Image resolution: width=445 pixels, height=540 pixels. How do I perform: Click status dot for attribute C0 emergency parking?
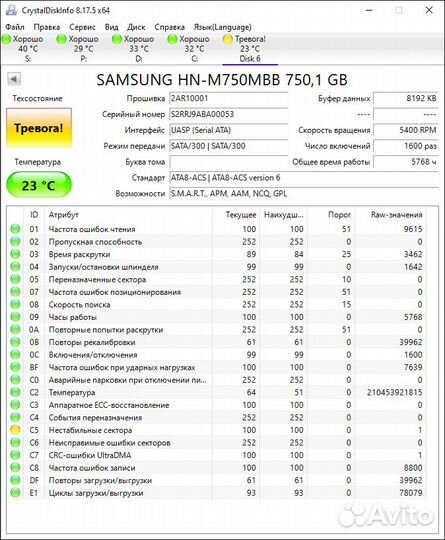(x=15, y=380)
